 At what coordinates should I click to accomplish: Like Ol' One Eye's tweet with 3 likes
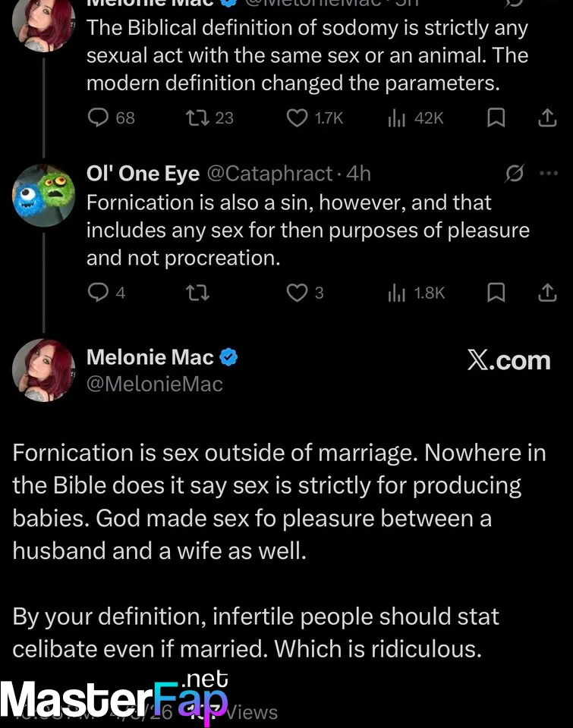(x=297, y=293)
